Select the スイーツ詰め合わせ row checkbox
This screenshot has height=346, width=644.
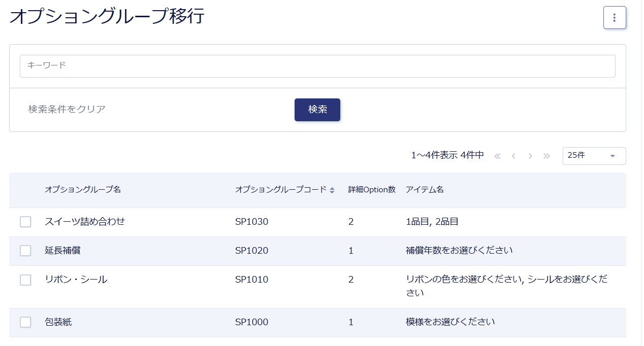pos(25,222)
